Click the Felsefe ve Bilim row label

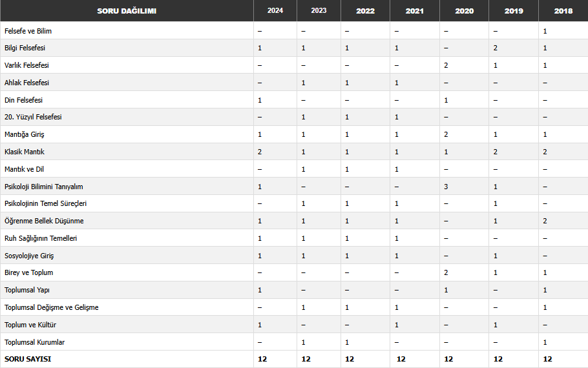tap(28, 31)
